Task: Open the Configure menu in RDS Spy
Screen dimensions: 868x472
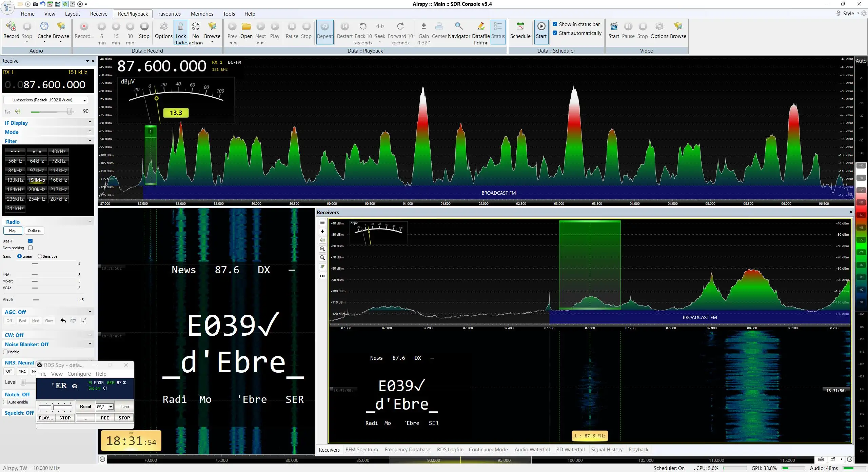Action: point(79,374)
